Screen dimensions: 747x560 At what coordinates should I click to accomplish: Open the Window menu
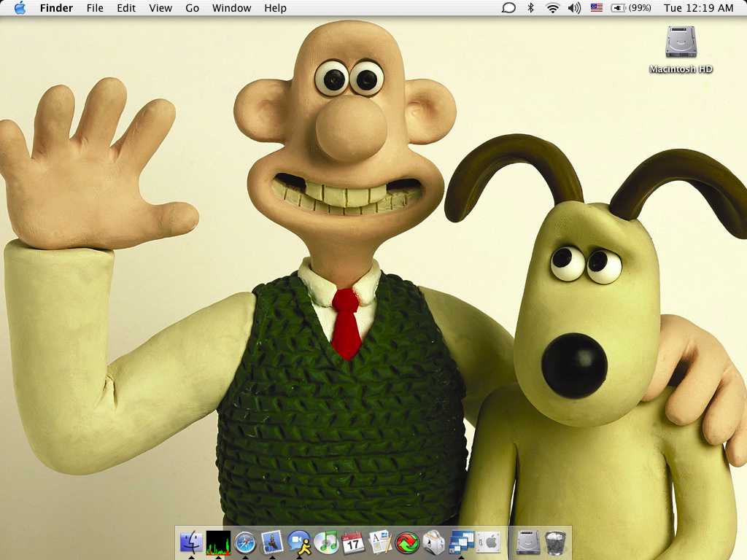(231, 8)
